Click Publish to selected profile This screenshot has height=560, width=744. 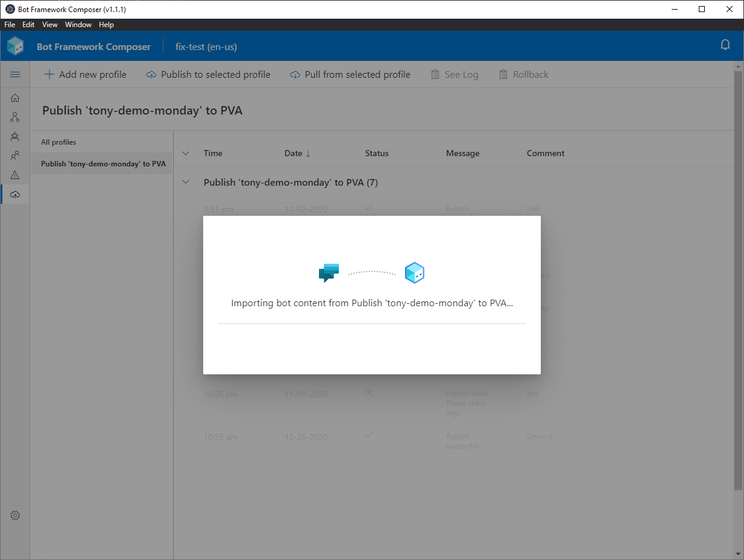pos(209,75)
